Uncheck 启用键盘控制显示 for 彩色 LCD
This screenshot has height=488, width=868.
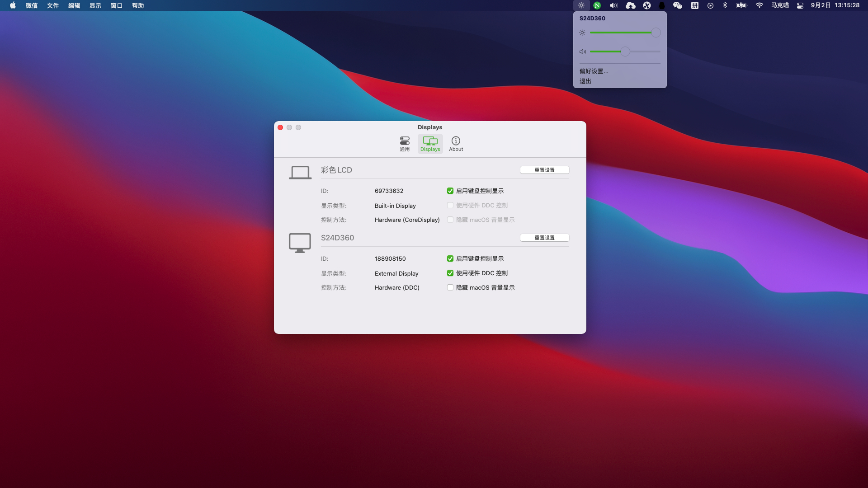coord(450,191)
